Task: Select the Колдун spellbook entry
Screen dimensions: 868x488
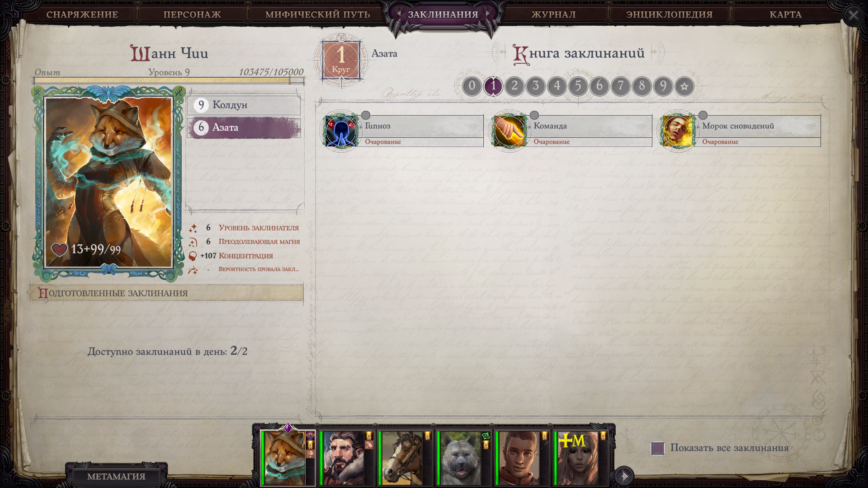Action: point(244,105)
